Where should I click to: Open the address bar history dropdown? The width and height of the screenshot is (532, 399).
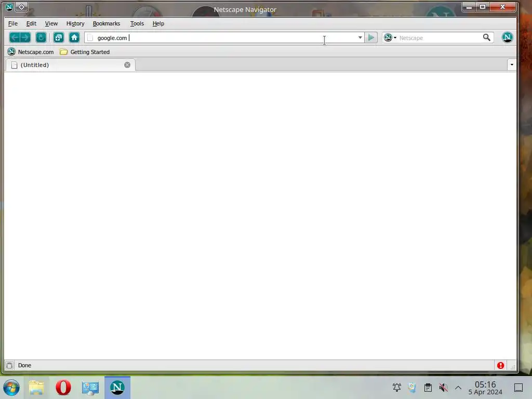(x=360, y=37)
